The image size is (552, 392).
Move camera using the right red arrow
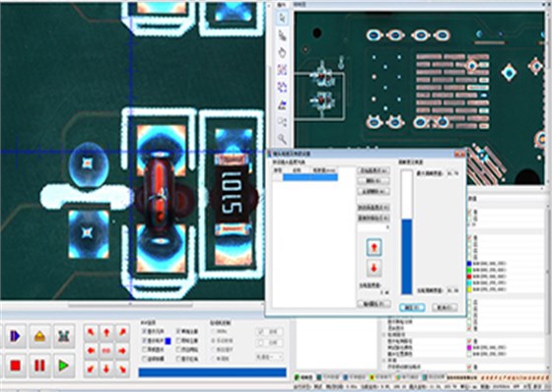click(x=122, y=351)
